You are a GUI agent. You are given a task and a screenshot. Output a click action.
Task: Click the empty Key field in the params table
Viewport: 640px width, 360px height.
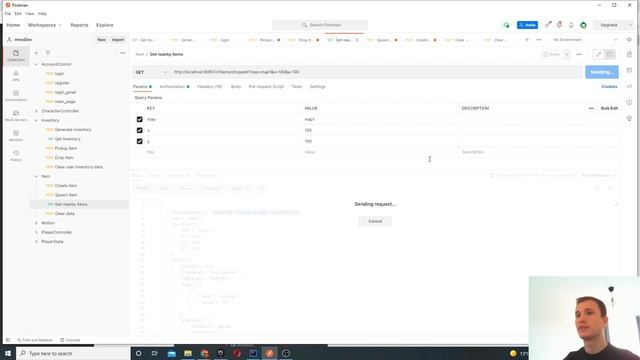[x=223, y=152]
